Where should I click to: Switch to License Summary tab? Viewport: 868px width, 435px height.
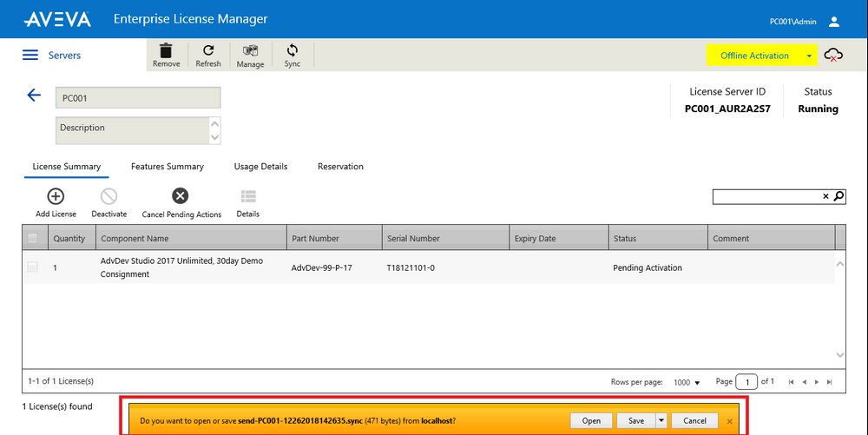(67, 167)
